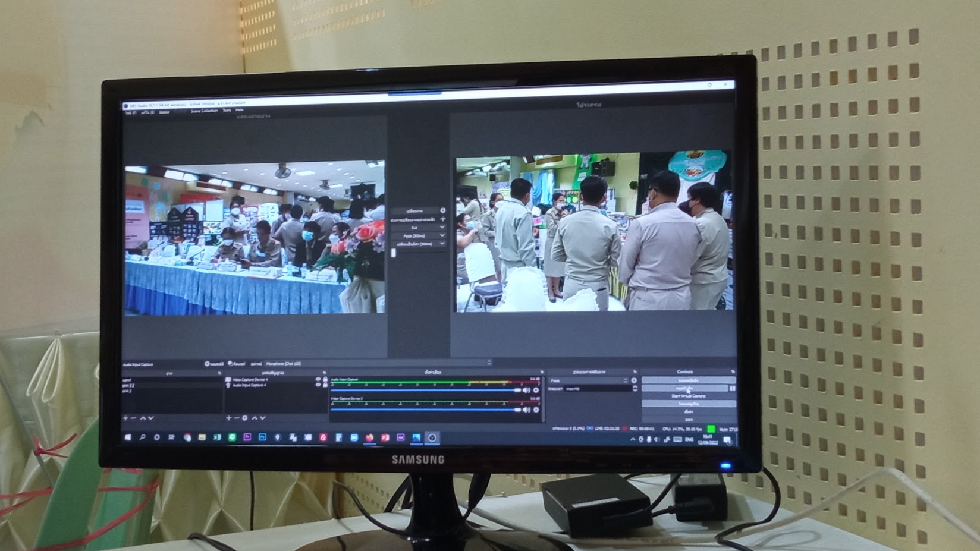980x551 pixels.
Task: Select the first scene in Scenes list
Action: tap(171, 380)
